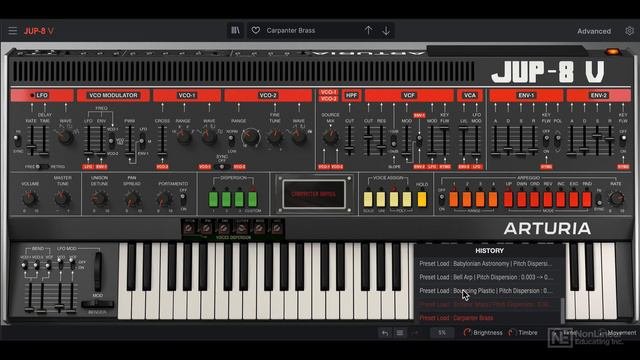The height and width of the screenshot is (360, 640).
Task: Load previous preset with the up arrow
Action: click(x=368, y=31)
